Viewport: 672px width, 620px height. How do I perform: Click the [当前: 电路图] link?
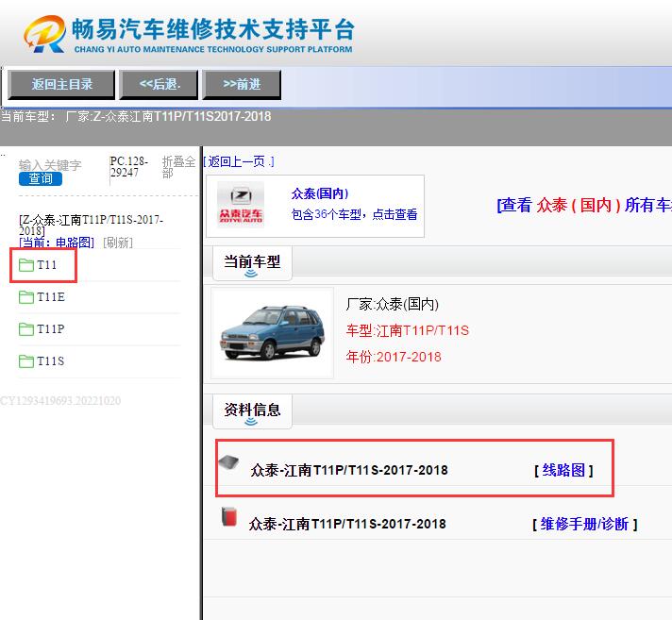57,243
